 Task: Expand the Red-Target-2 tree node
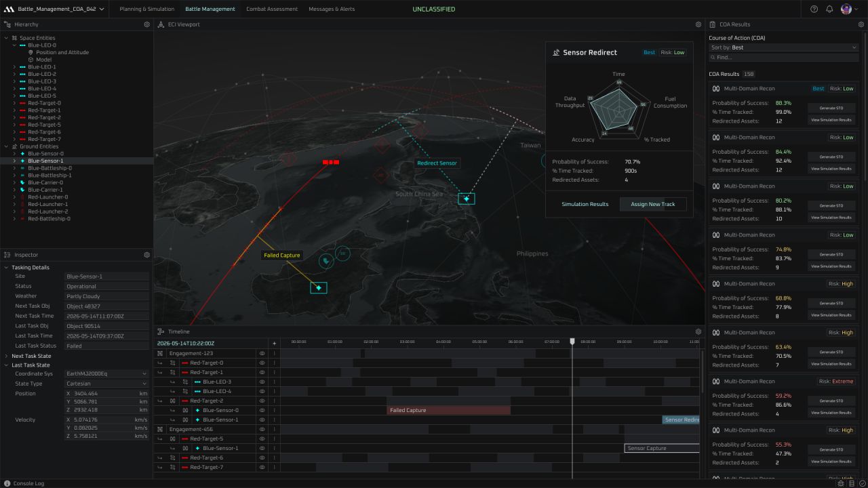tap(14, 117)
